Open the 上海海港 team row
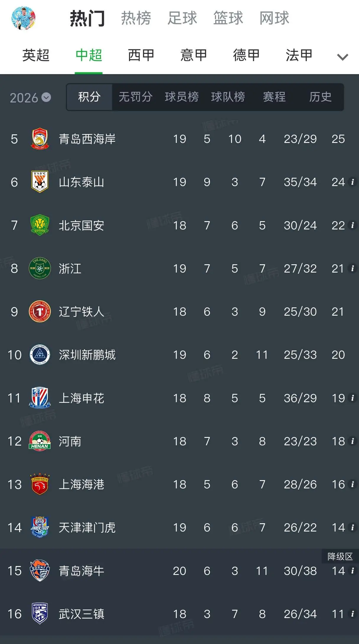The width and height of the screenshot is (359, 644). click(x=179, y=484)
